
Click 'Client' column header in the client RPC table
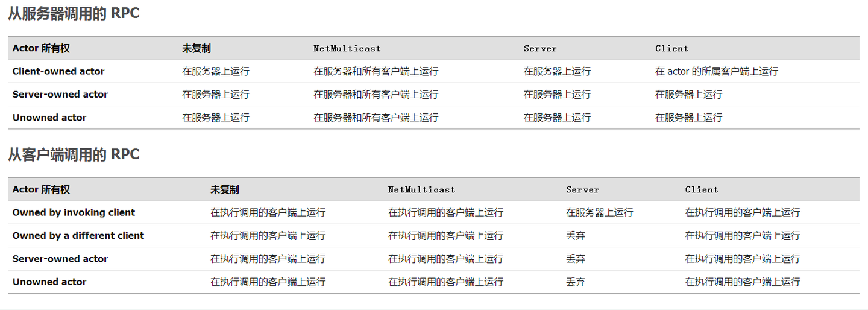click(x=702, y=189)
